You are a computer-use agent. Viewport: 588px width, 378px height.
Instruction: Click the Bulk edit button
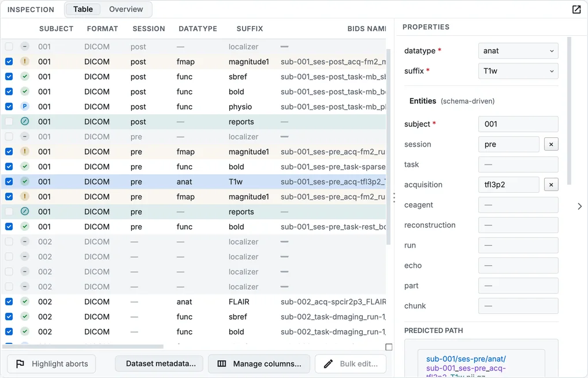click(351, 364)
